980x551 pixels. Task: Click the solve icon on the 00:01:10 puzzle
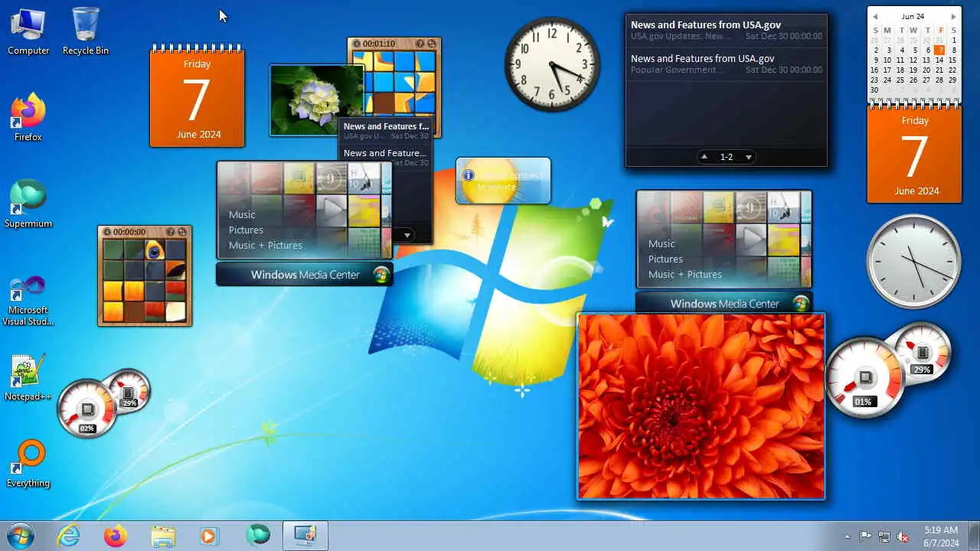[431, 44]
